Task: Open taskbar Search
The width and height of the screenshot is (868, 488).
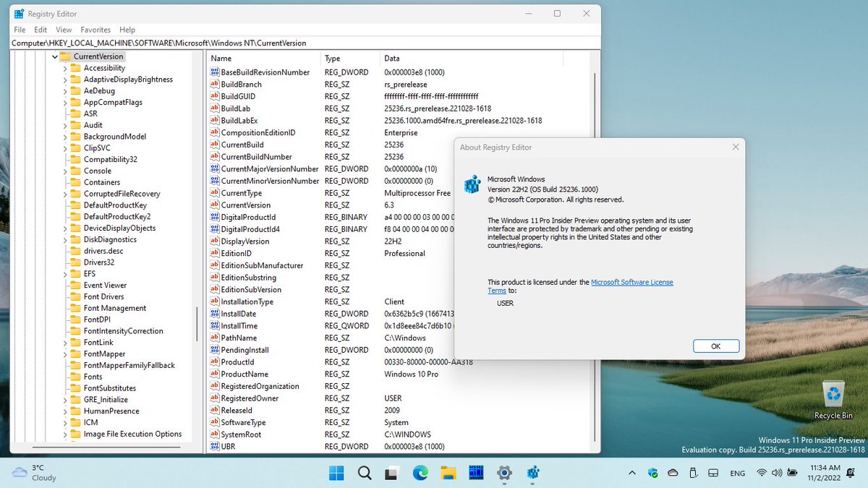Action: 365,473
